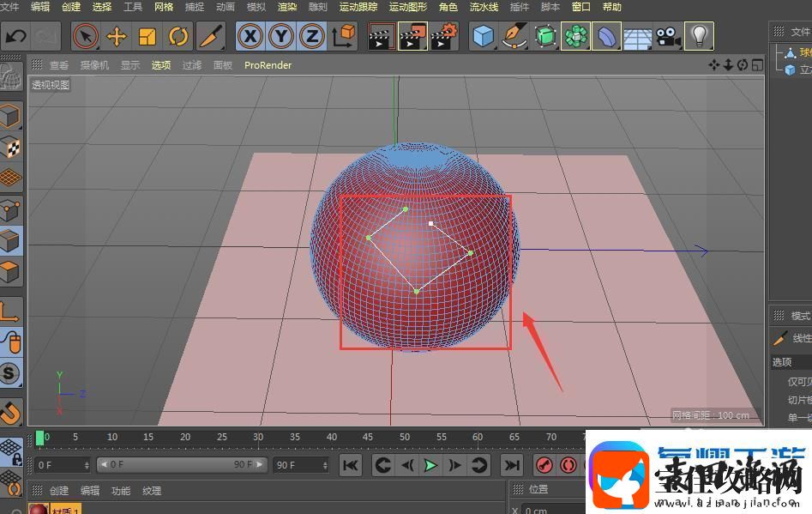
Task: Click the Planar Workplane grid icon
Action: (x=11, y=482)
